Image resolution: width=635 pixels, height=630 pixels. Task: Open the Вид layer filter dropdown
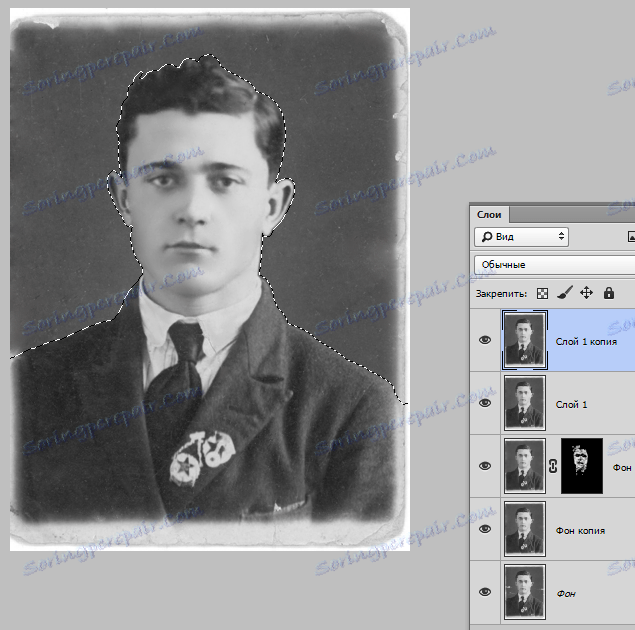tap(521, 237)
